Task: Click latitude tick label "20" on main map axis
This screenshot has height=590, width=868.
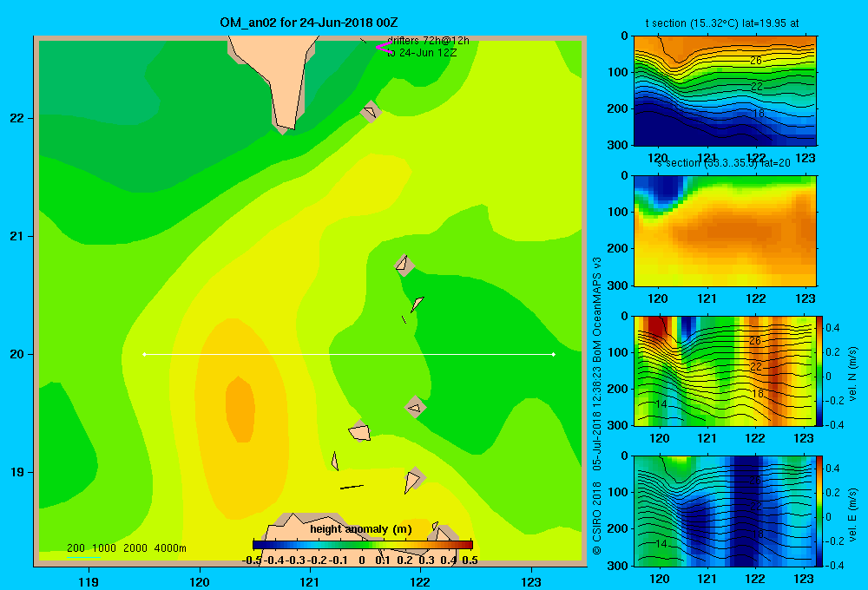Action: [17, 354]
